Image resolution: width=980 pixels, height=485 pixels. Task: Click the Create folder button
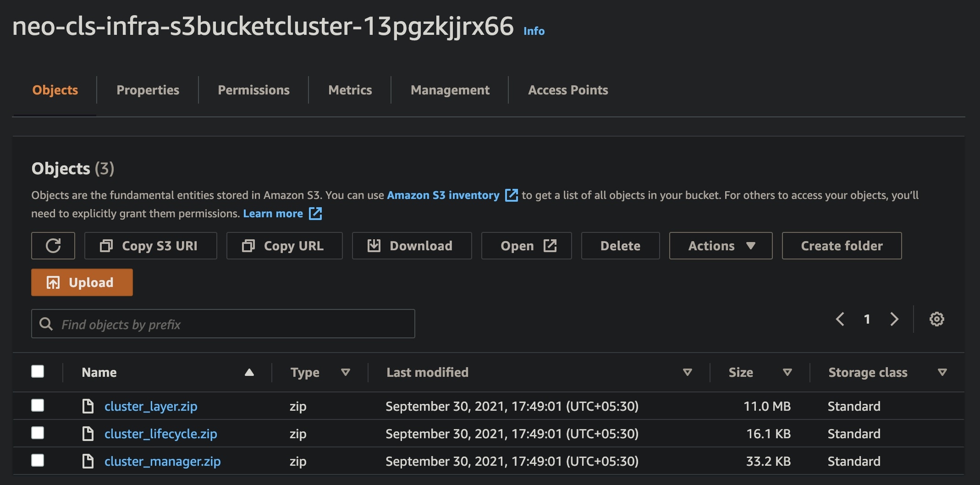click(842, 246)
